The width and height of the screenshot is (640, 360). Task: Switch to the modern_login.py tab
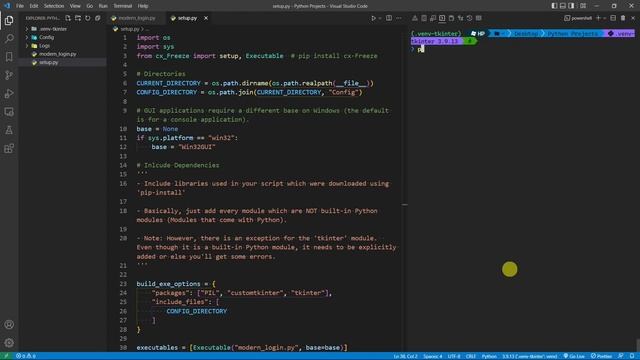(x=137, y=18)
